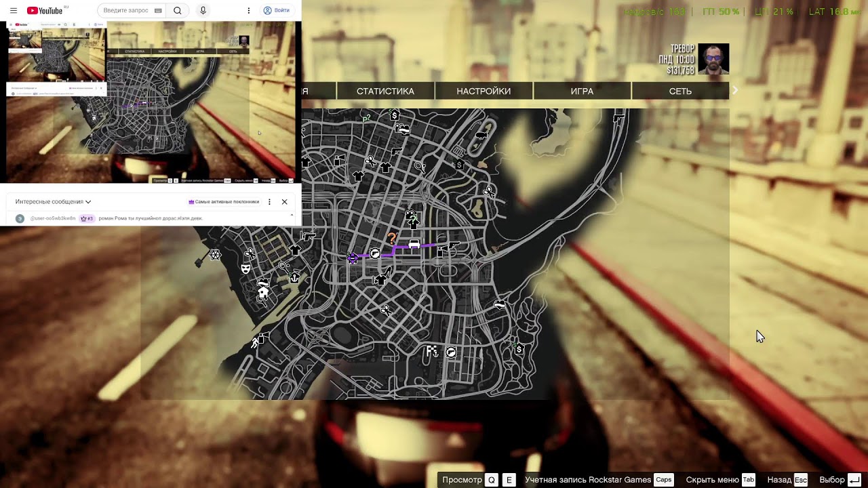This screenshot has height=488, width=868.
Task: Click the Назад Esc prompt
Action: tap(787, 480)
